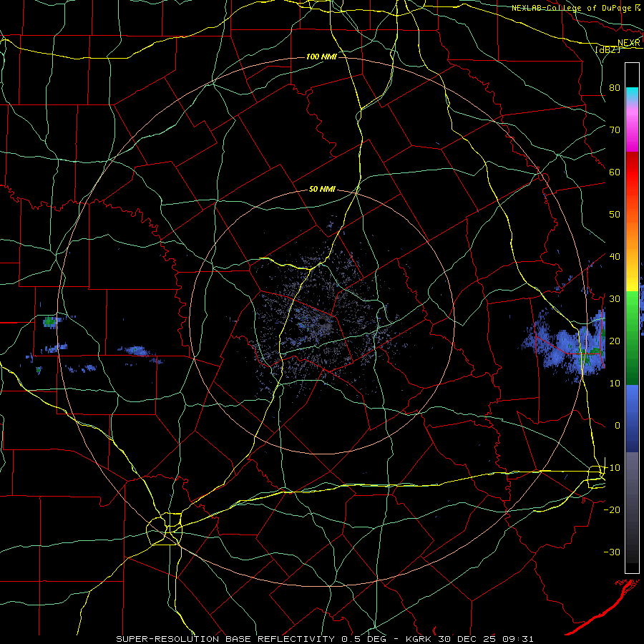
Task: Click the -20 value on the dBZ scale
Action: coord(612,509)
